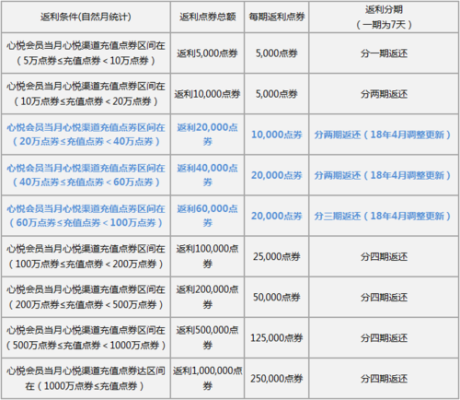Select the 5,000点券 cell in the 分一期返还 row
Viewport: 460px width, 400px height.
coord(277,53)
